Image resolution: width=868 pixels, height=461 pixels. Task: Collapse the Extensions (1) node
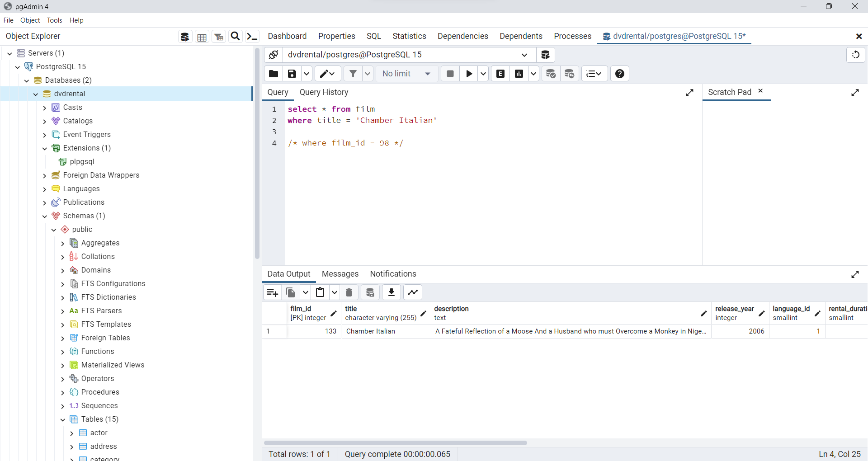45,148
